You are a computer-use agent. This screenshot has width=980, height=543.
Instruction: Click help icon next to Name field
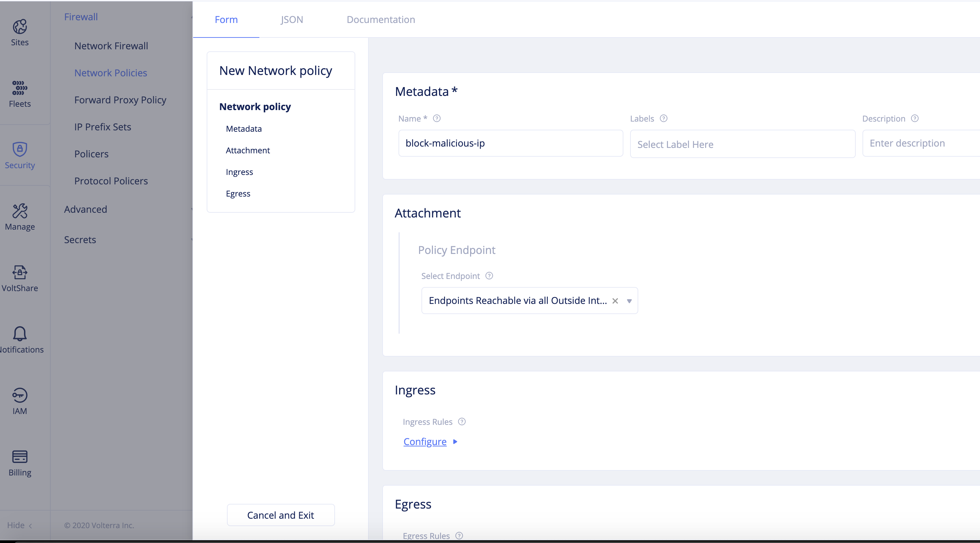click(x=437, y=118)
